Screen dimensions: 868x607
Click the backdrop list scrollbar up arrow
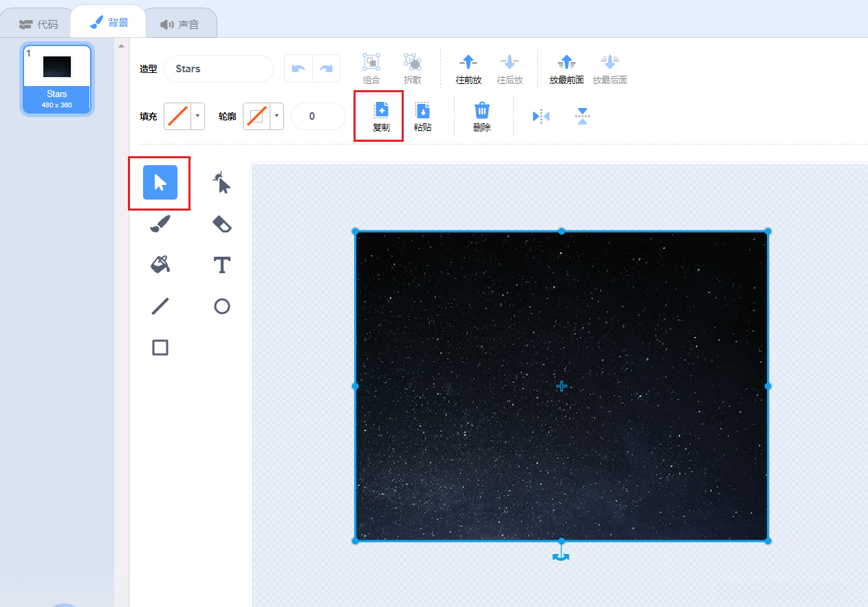point(122,46)
